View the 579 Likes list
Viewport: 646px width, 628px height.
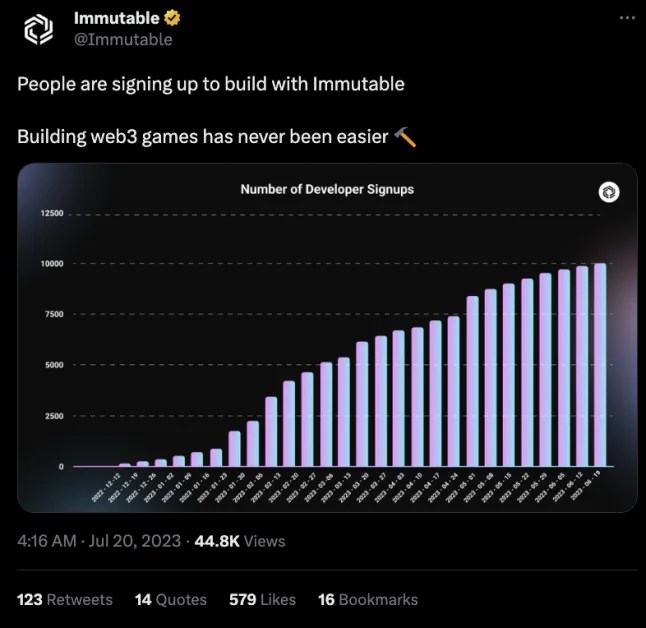tap(262, 599)
